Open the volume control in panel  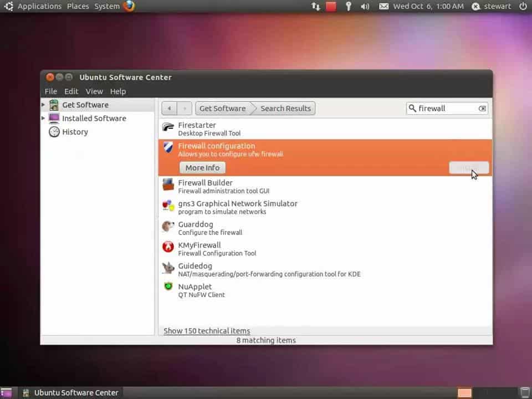(365, 7)
